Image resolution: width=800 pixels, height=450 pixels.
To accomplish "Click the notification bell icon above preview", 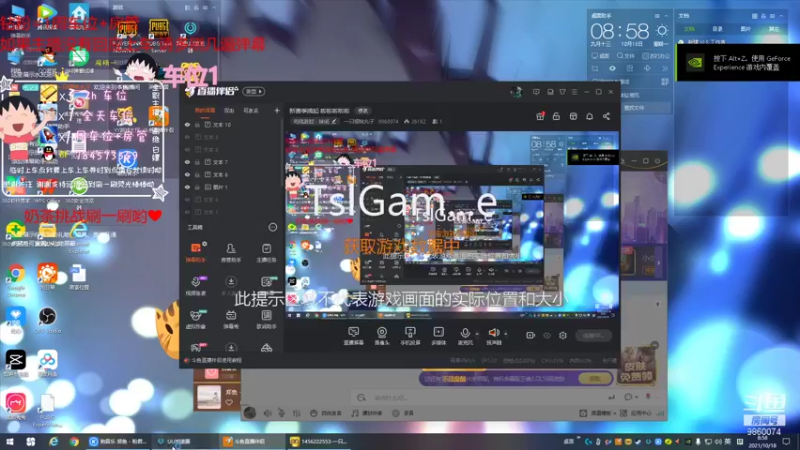I will tap(589, 116).
